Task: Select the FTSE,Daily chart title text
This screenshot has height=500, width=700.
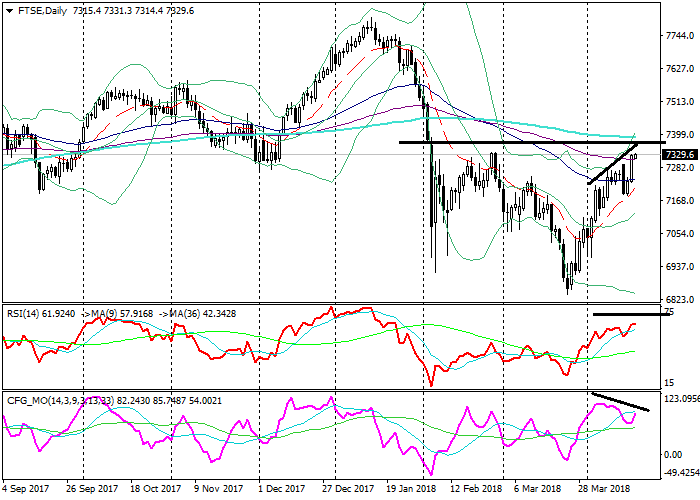Action: tap(42, 11)
